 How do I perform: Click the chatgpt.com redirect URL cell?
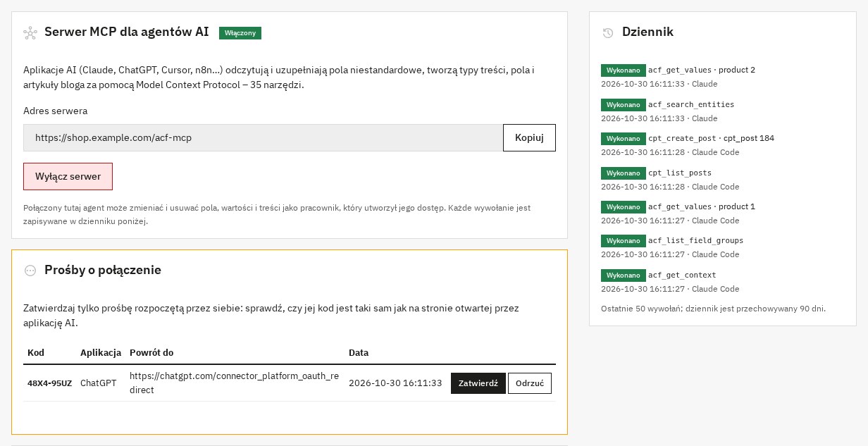coord(234,383)
